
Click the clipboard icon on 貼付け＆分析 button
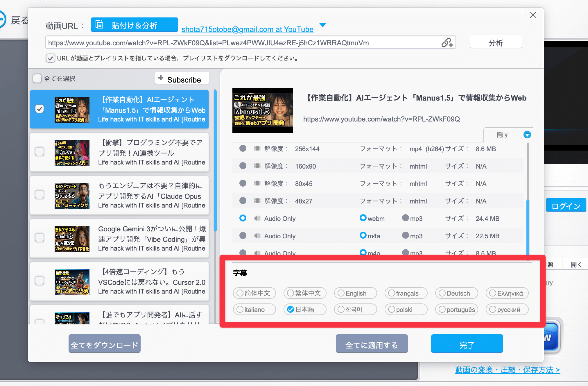[x=99, y=25]
